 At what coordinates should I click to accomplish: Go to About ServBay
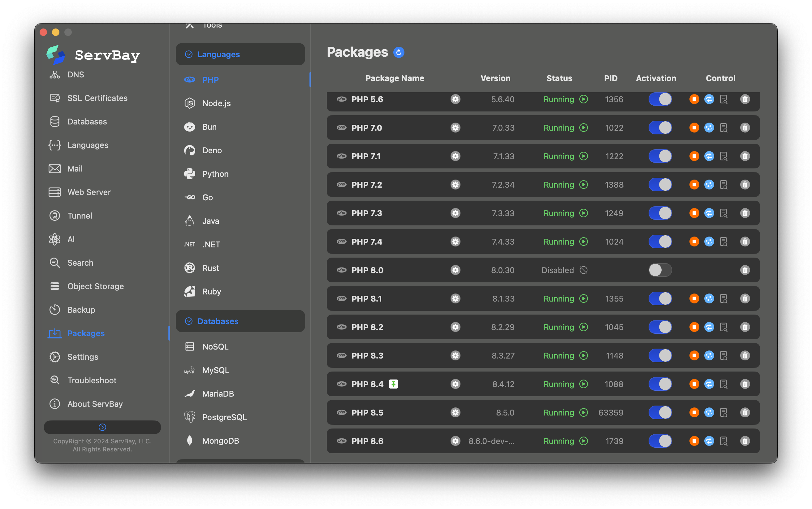95,404
